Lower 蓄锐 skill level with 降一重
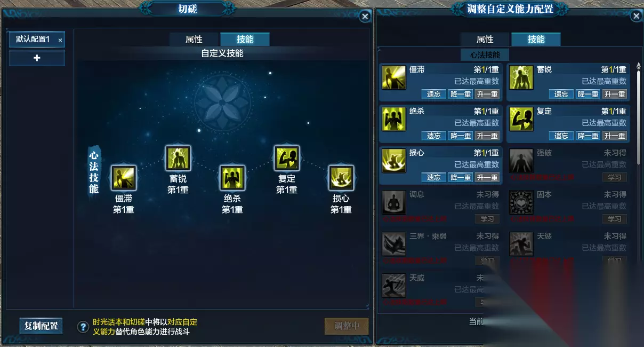The height and width of the screenshot is (347, 644). tap(588, 94)
